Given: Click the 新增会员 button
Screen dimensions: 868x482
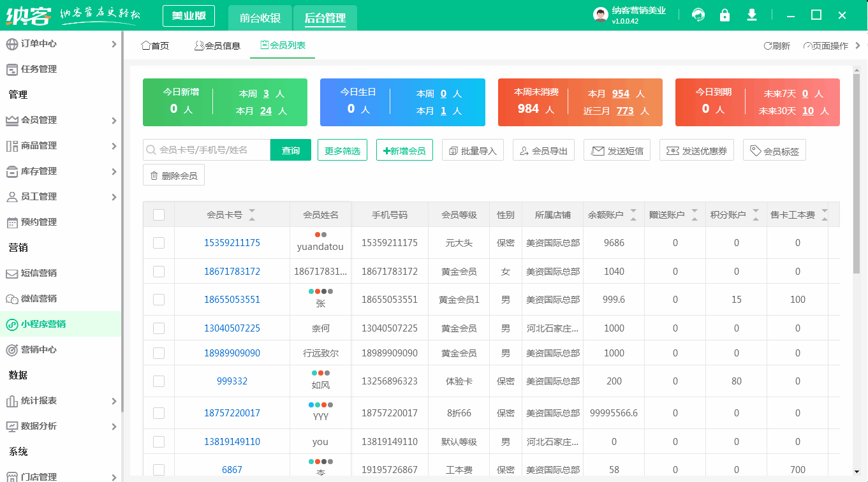Looking at the screenshot, I should tap(404, 150).
